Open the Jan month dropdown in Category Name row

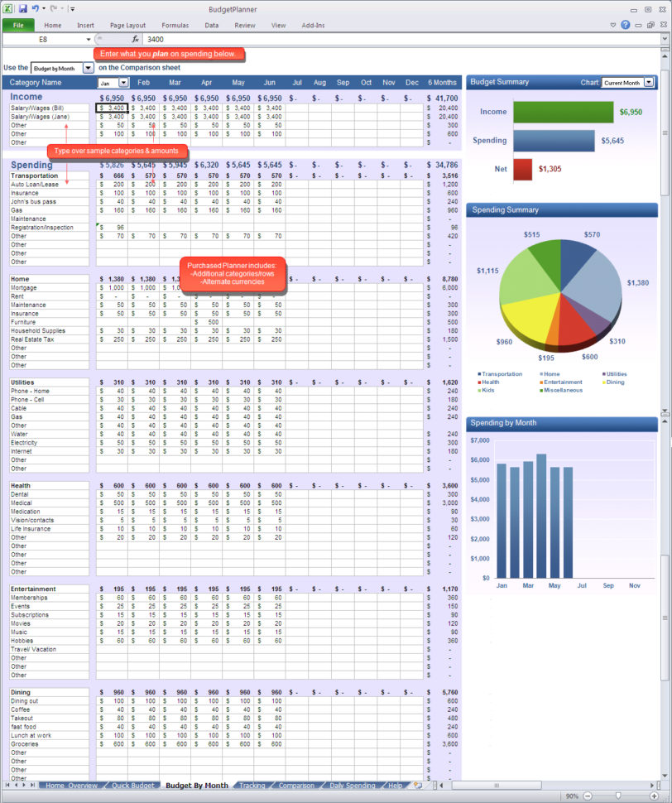[x=122, y=83]
